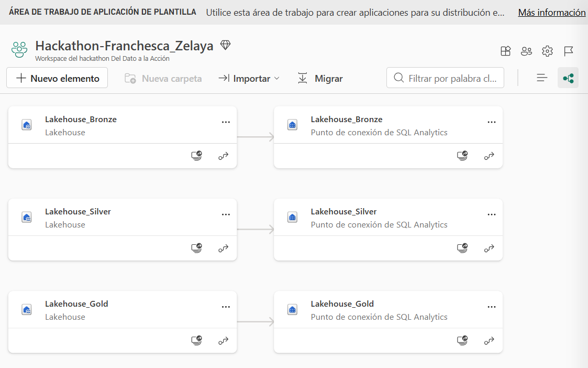
Task: Open more options for Lakehouse_Gold SQL Analytics card
Action: (x=492, y=307)
